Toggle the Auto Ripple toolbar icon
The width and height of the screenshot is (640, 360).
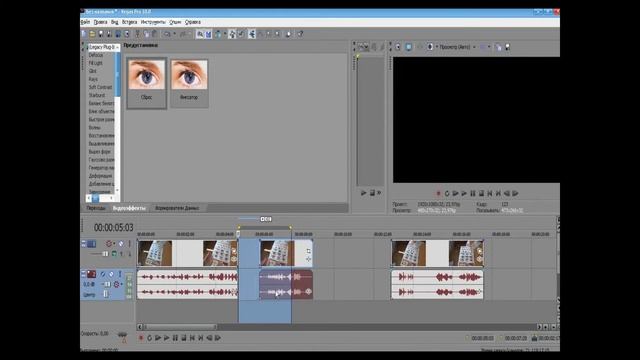(218, 34)
